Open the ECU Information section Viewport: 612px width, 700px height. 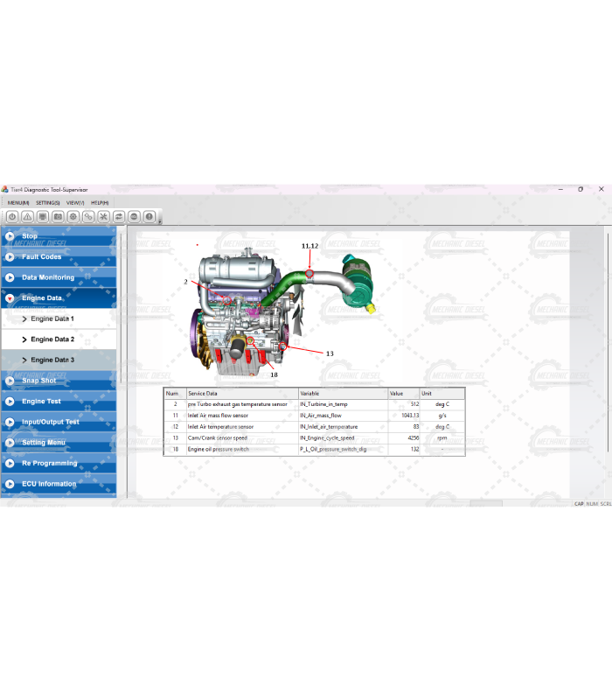tap(49, 484)
